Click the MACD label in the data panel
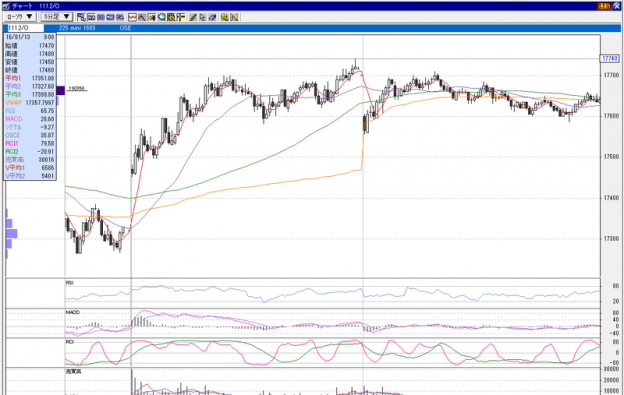 14,119
